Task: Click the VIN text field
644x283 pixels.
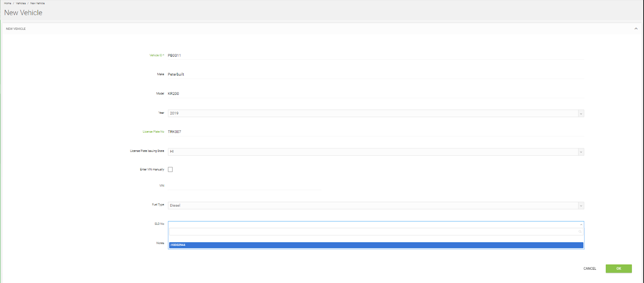Action: 244,186
